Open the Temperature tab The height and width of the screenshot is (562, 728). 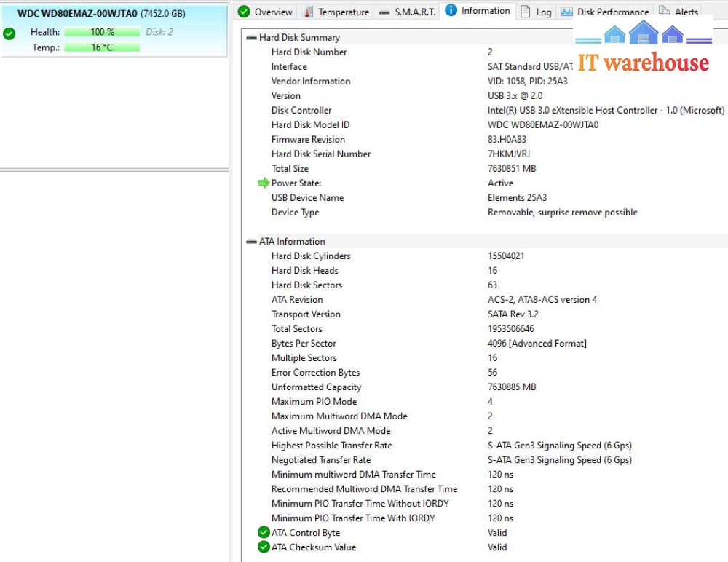pyautogui.click(x=343, y=12)
